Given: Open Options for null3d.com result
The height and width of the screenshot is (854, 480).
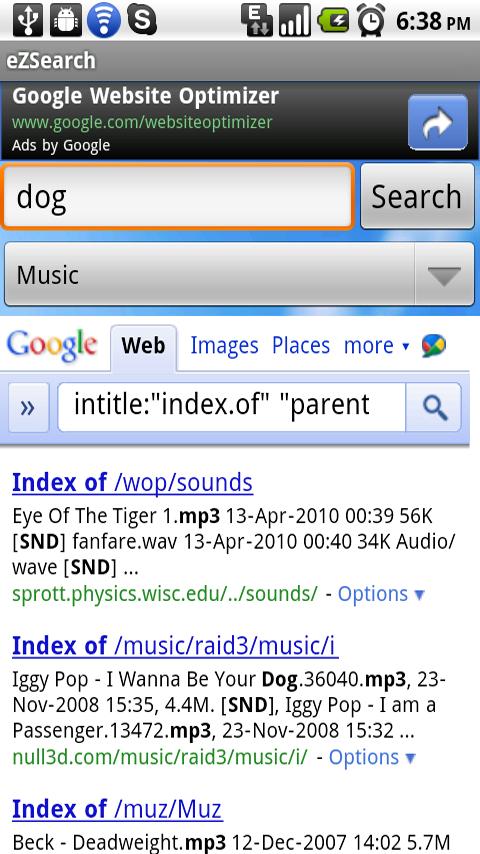Looking at the screenshot, I should 372,757.
